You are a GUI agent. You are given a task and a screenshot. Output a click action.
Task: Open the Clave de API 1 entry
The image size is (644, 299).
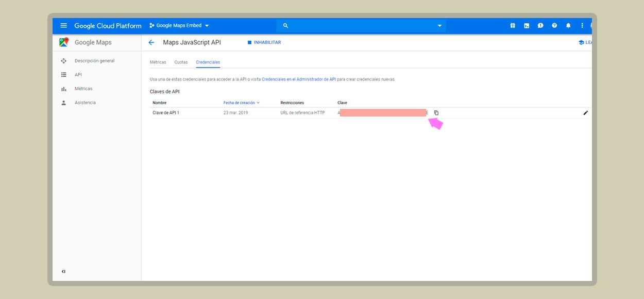(x=166, y=113)
